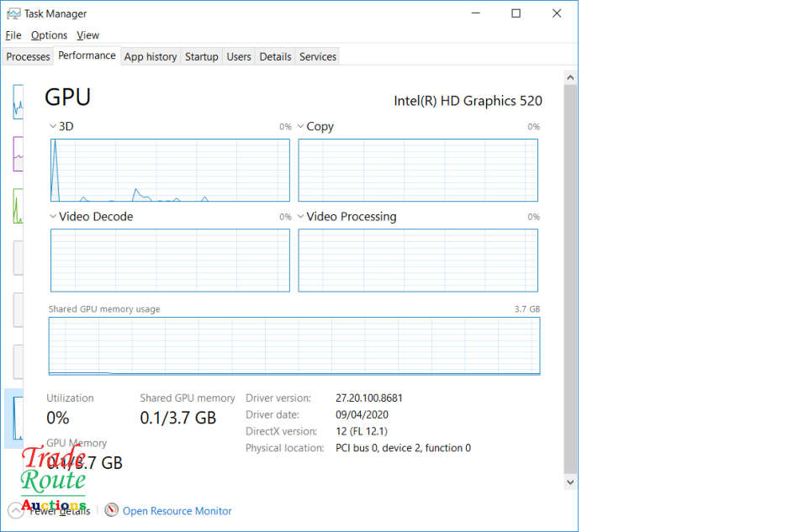Viewport: 799px width, 532px height.
Task: Open the Video Processing engine dropdown
Action: click(x=301, y=216)
